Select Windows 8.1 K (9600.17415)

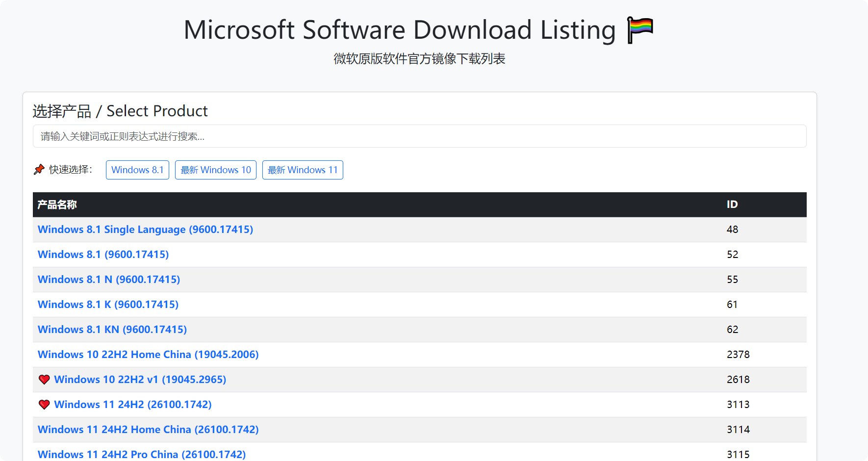point(108,305)
